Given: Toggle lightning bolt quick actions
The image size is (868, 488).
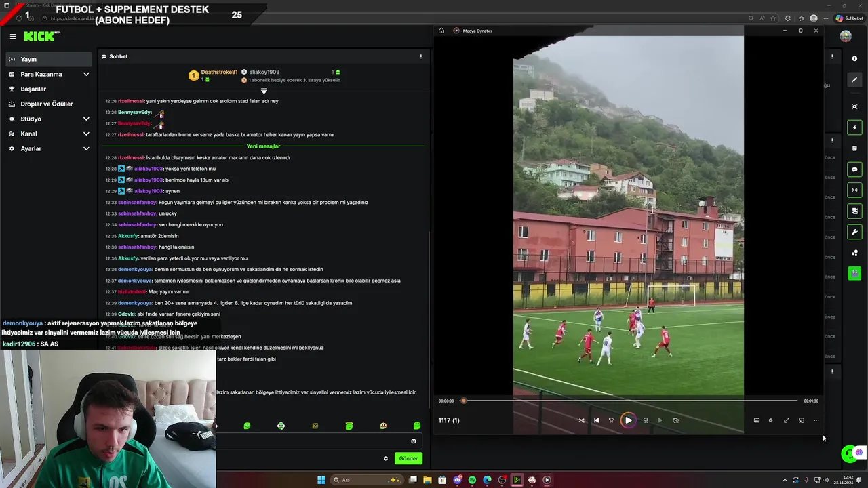Looking at the screenshot, I should 854,127.
